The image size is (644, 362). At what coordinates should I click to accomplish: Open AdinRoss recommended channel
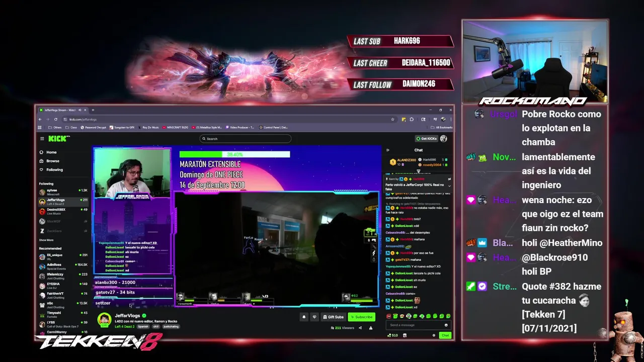(63, 266)
